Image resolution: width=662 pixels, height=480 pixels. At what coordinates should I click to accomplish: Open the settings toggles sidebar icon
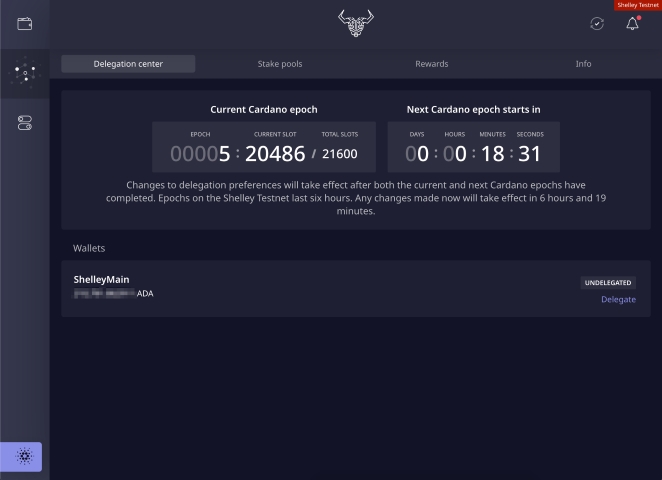pos(24,123)
